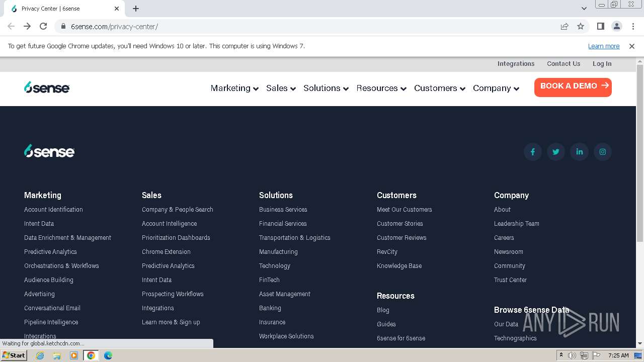Viewport: 644px width, 362px height.
Task: Click the 6sense logo in the header
Action: pos(47,87)
